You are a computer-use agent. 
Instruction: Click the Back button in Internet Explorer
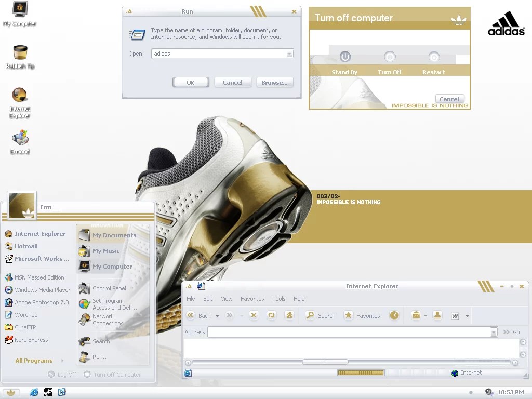pos(199,315)
